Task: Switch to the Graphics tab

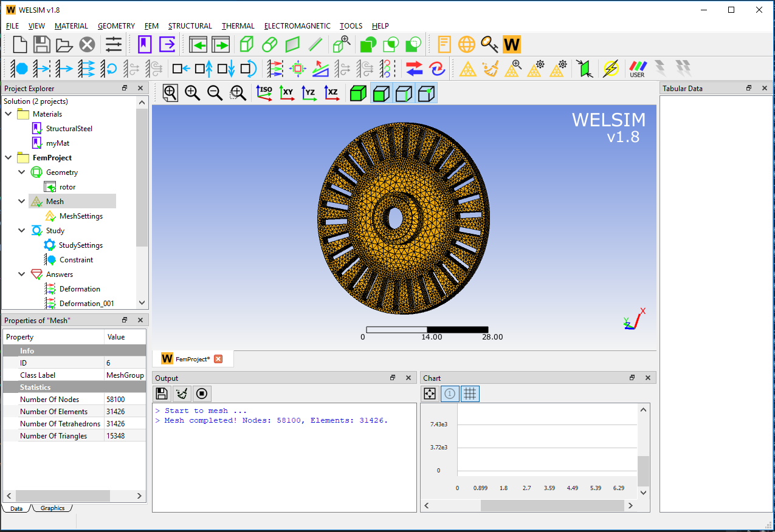Action: 52,508
